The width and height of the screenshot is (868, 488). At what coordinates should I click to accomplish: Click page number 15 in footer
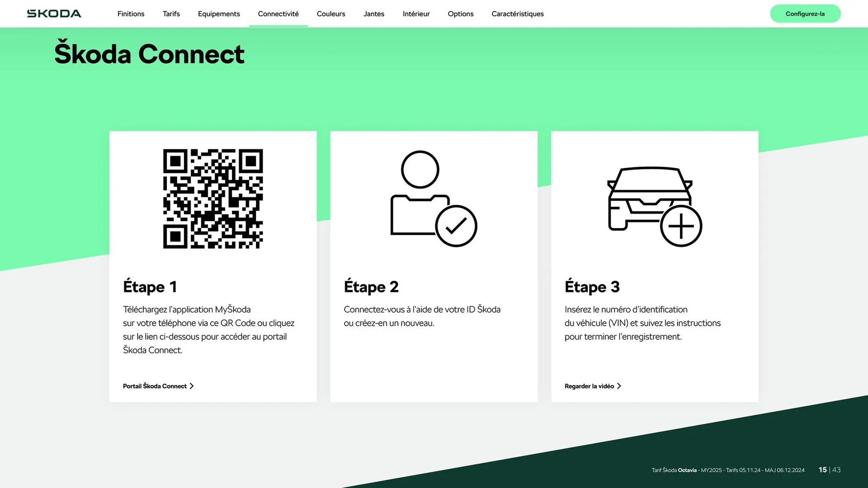pos(822,470)
